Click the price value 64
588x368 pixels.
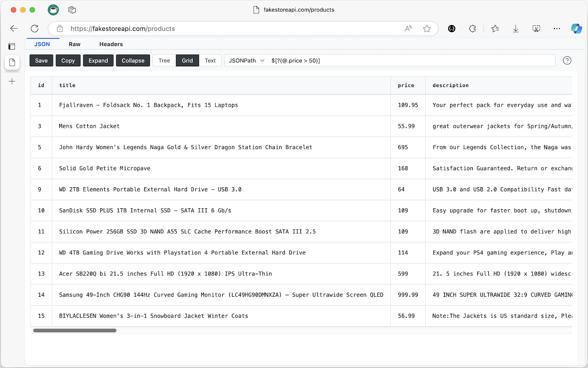401,190
